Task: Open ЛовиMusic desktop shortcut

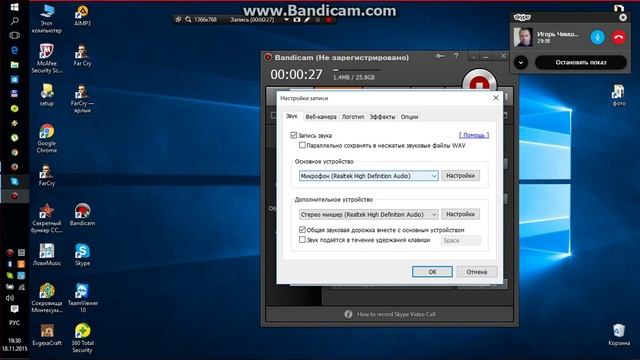Action: pyautogui.click(x=47, y=255)
